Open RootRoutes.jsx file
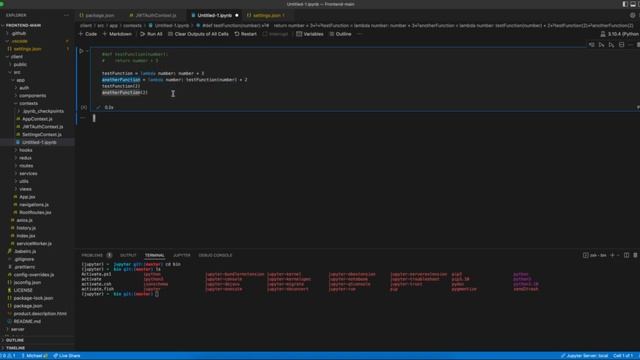This screenshot has width=640, height=360. point(35,212)
